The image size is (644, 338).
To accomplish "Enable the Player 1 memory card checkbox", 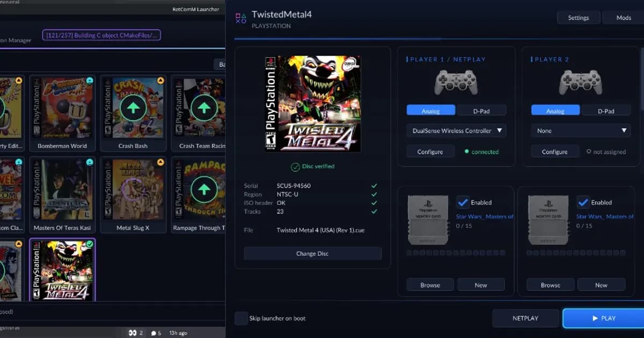I will click(x=462, y=202).
